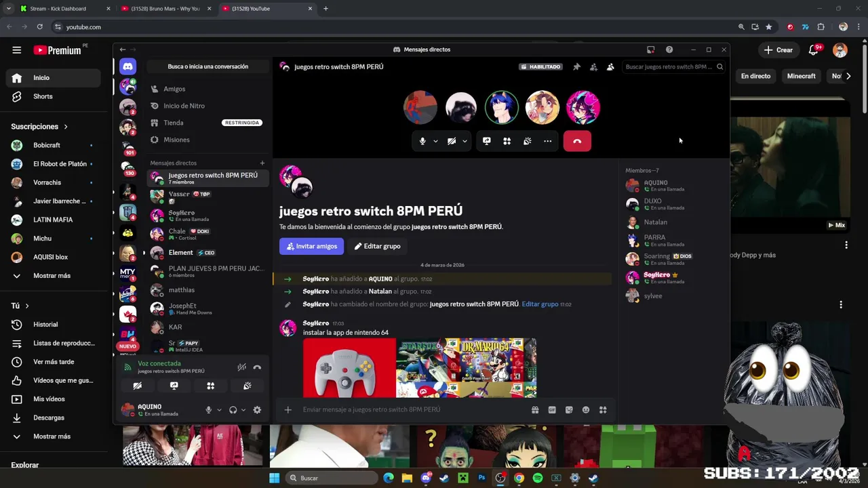Toggle member list visibility icon
Viewport: 868px width, 488px height.
(610, 66)
